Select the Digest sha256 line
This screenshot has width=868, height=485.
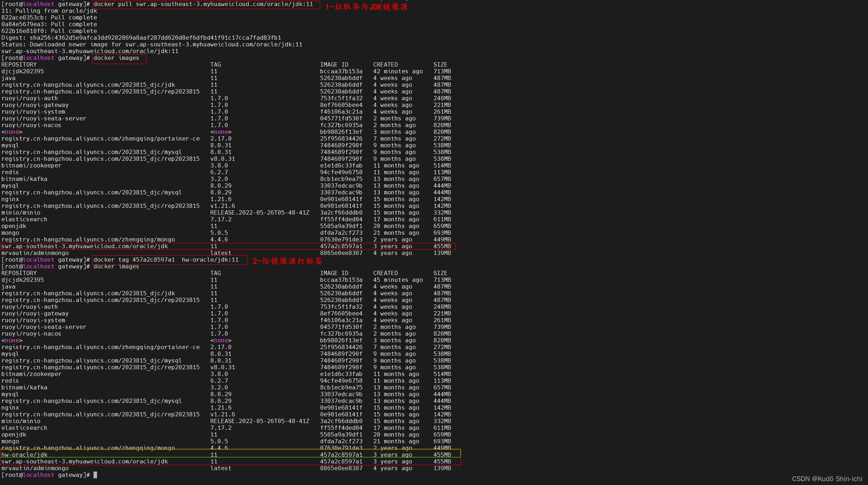(x=141, y=38)
